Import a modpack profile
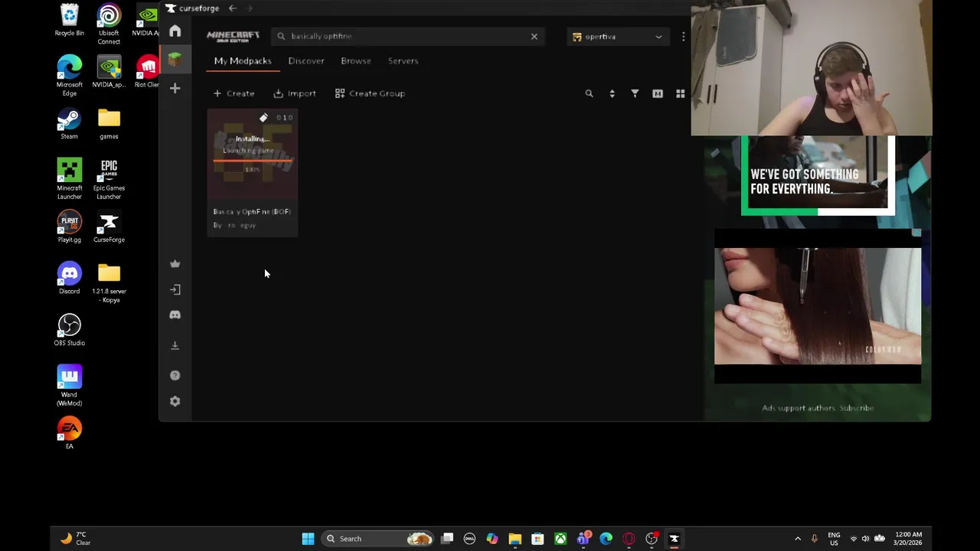The image size is (980, 551). (295, 93)
